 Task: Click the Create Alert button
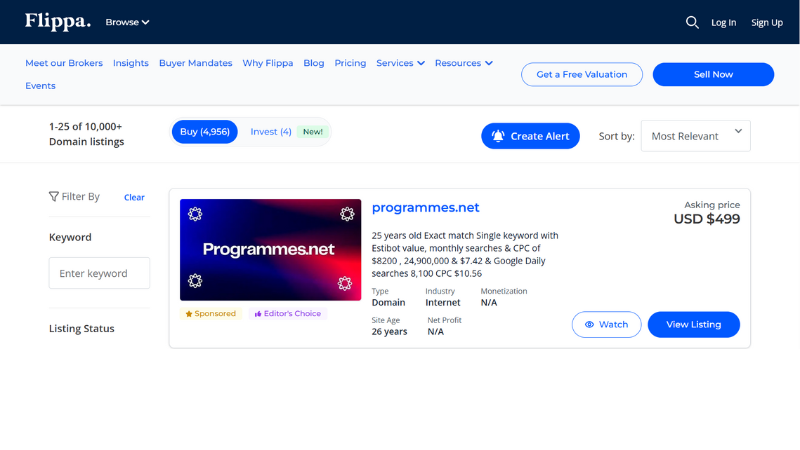[x=530, y=136]
